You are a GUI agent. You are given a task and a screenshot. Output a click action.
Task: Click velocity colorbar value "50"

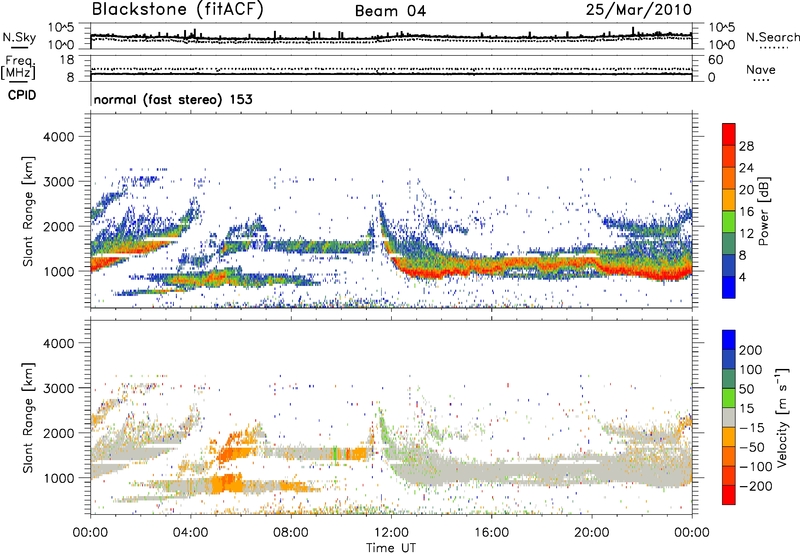[x=746, y=389]
